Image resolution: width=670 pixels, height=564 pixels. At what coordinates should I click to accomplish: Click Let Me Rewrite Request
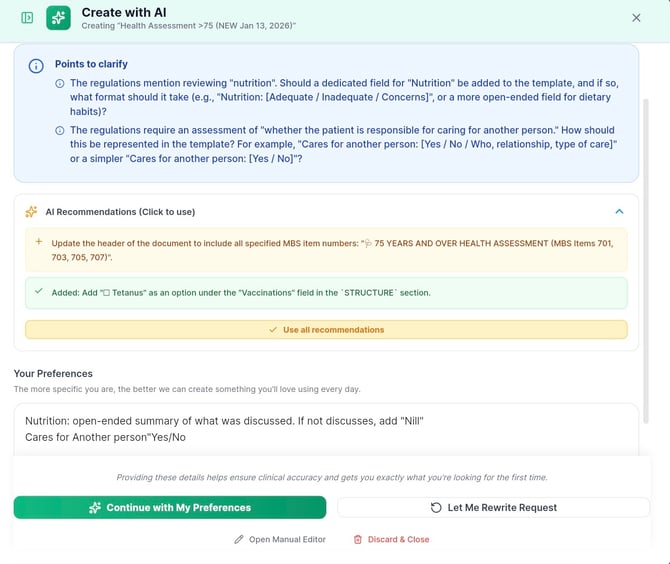(493, 507)
